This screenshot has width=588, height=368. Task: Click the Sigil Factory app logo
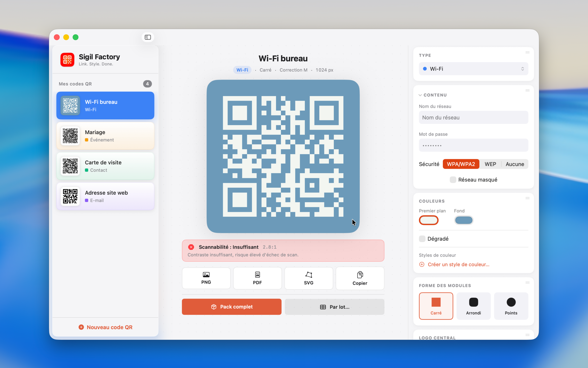[x=67, y=60]
